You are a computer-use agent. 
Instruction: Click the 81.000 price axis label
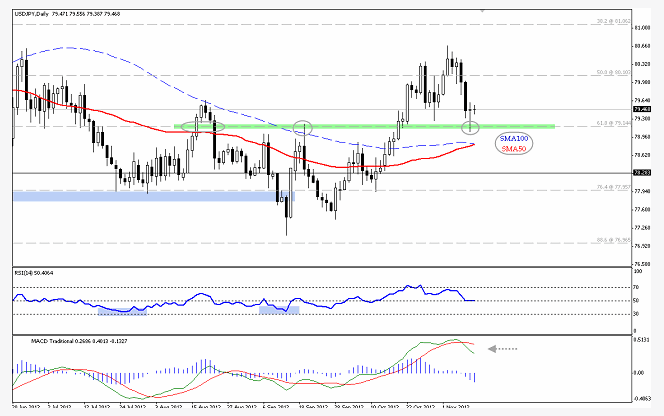coord(642,28)
